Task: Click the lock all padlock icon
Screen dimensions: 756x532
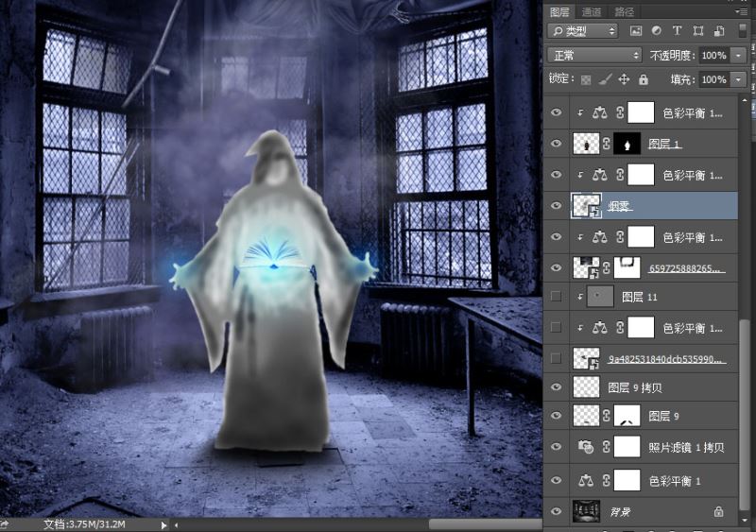Action: click(644, 80)
